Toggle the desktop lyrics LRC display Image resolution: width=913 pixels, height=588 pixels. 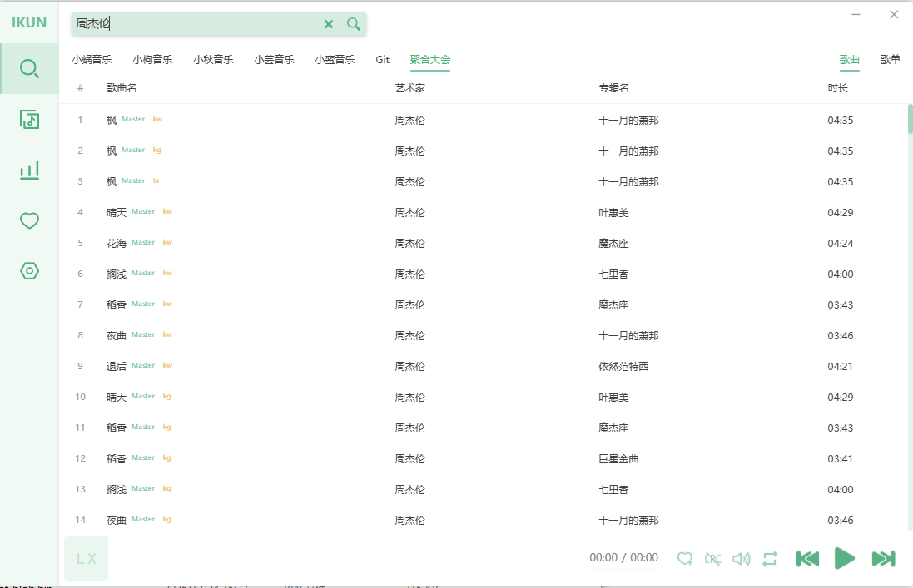coord(713,558)
